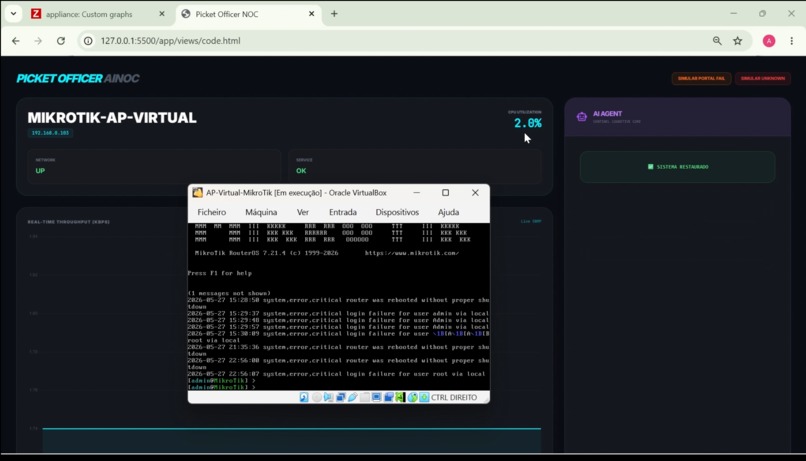Click the browser forward arrow
Image resolution: width=806 pixels, height=461 pixels.
pos(38,41)
